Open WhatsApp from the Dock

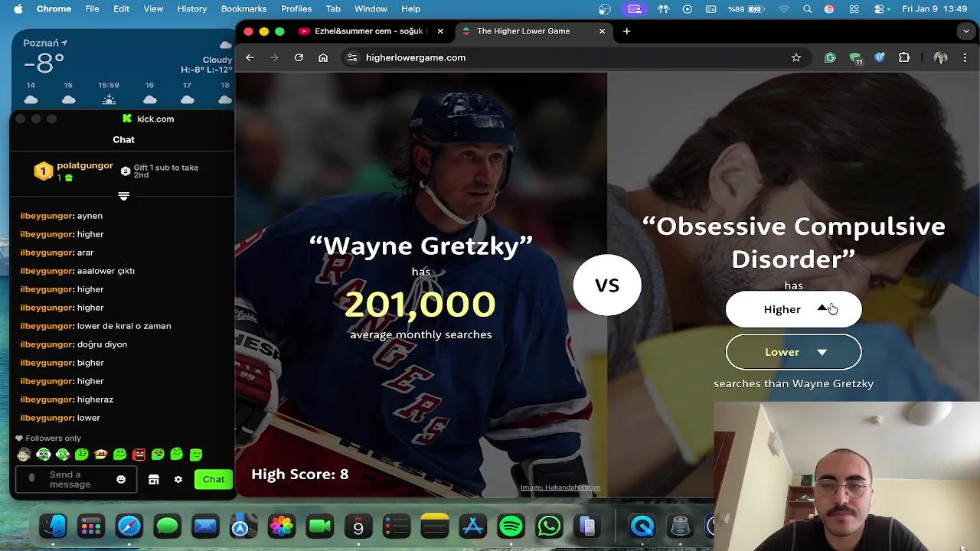click(x=549, y=526)
